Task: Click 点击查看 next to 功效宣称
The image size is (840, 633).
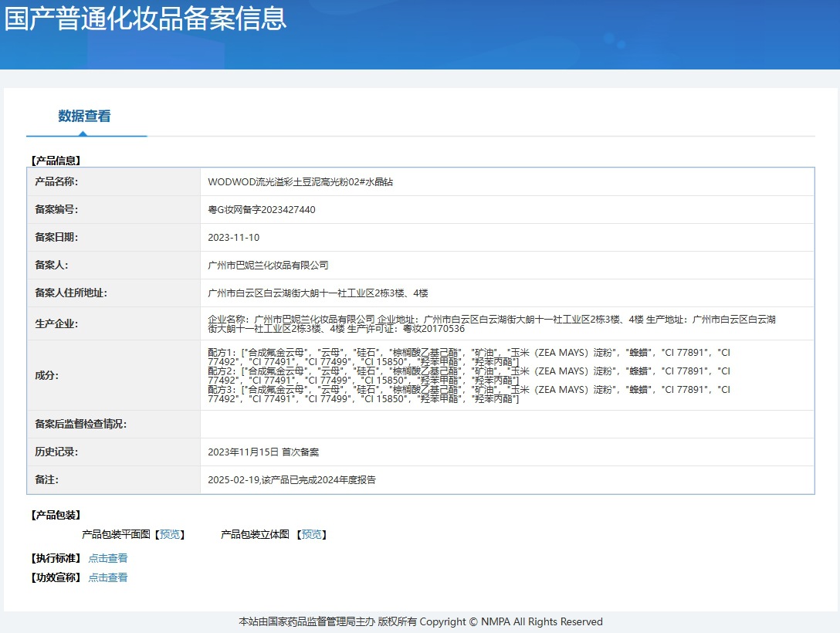Action: (108, 577)
